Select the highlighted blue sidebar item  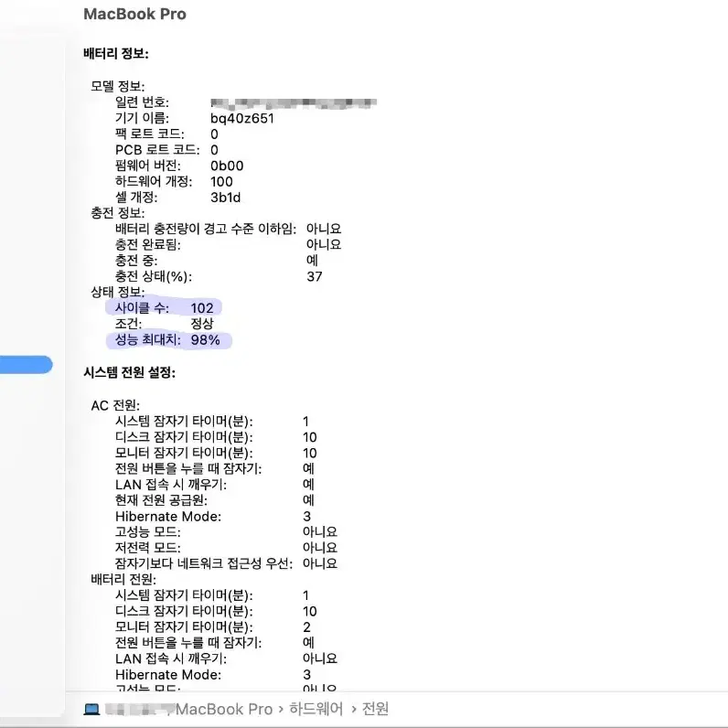click(26, 365)
